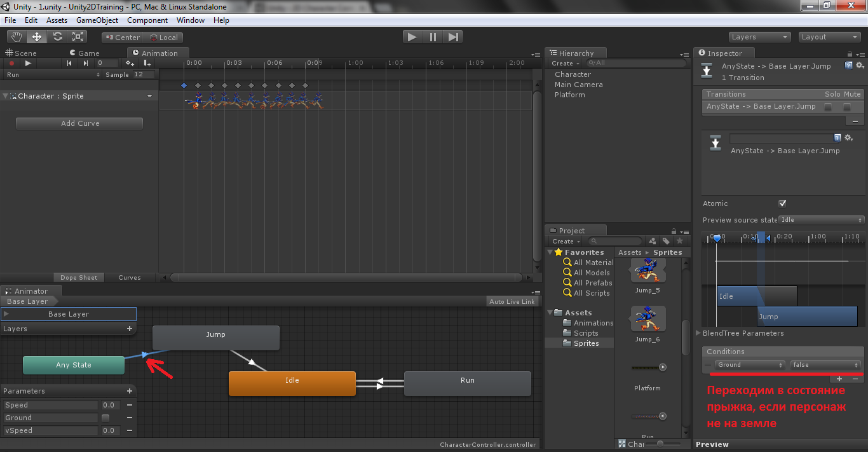Open the Inspector help icon in the header
Screen dimensions: 868x452
tap(849, 65)
